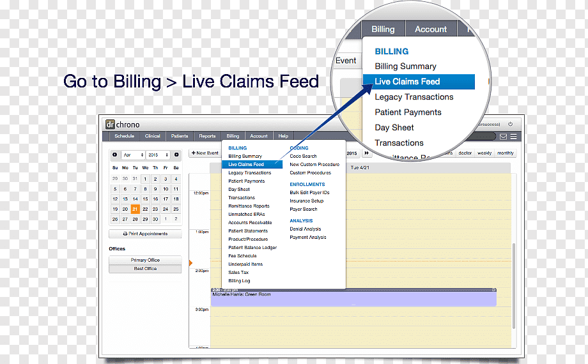Select Underpaid Items
588x364 pixels.
(x=245, y=264)
